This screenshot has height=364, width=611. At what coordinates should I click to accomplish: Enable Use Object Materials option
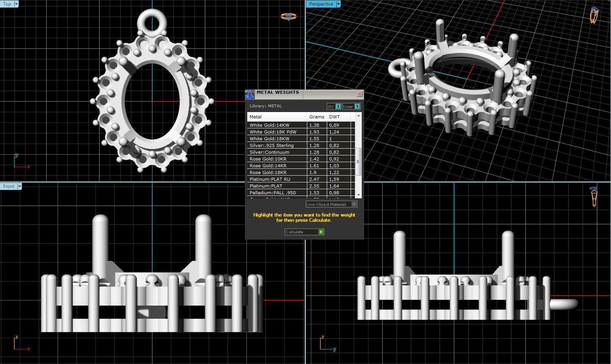[331, 204]
